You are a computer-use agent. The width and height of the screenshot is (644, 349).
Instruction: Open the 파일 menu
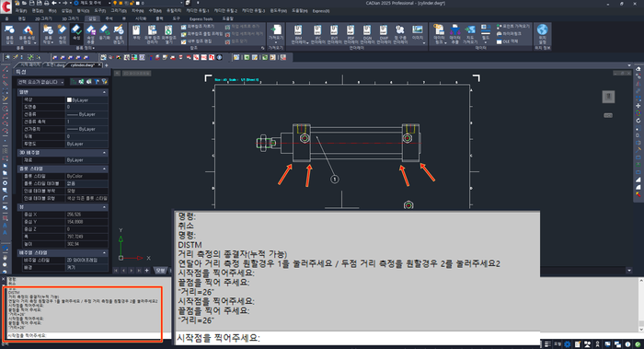pyautogui.click(x=20, y=11)
